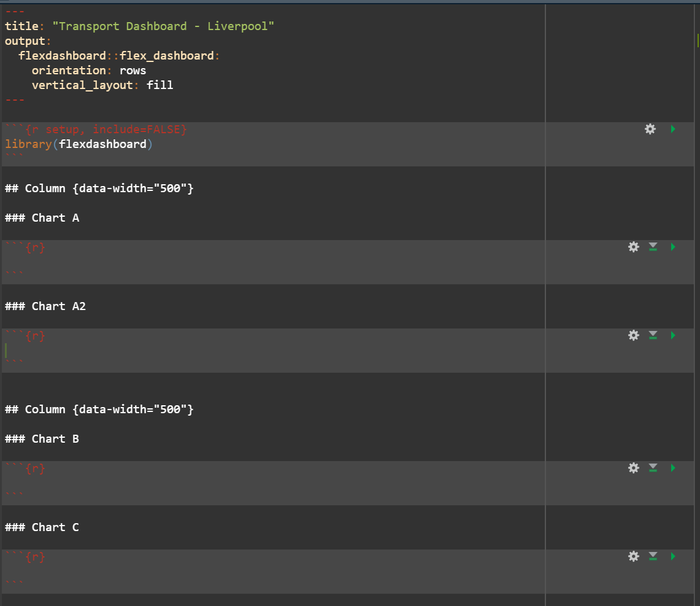Click the library(flexdashboard) code line
Screen dimensions: 700x606
click(x=77, y=144)
